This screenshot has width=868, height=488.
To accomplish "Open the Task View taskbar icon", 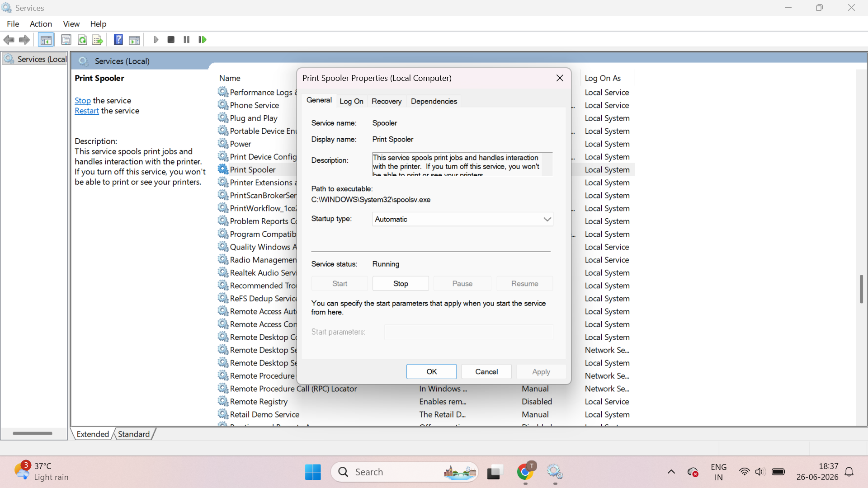I will tap(495, 472).
